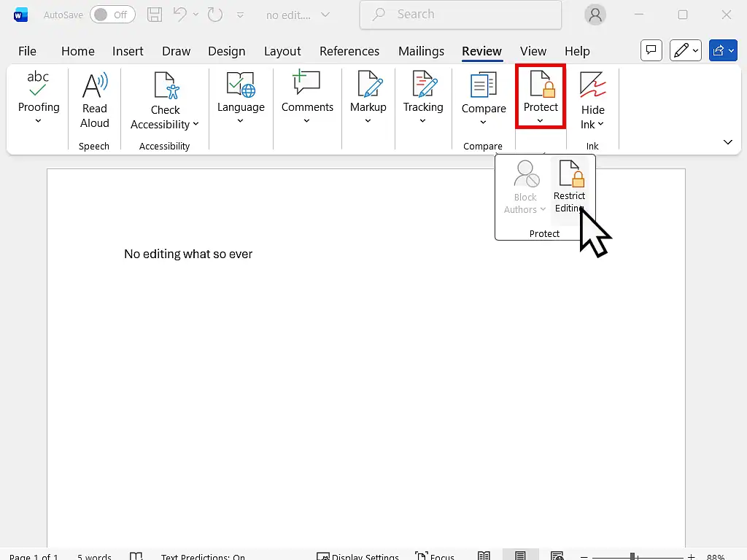The height and width of the screenshot is (560, 747).
Task: Open the File menu
Action: [27, 51]
